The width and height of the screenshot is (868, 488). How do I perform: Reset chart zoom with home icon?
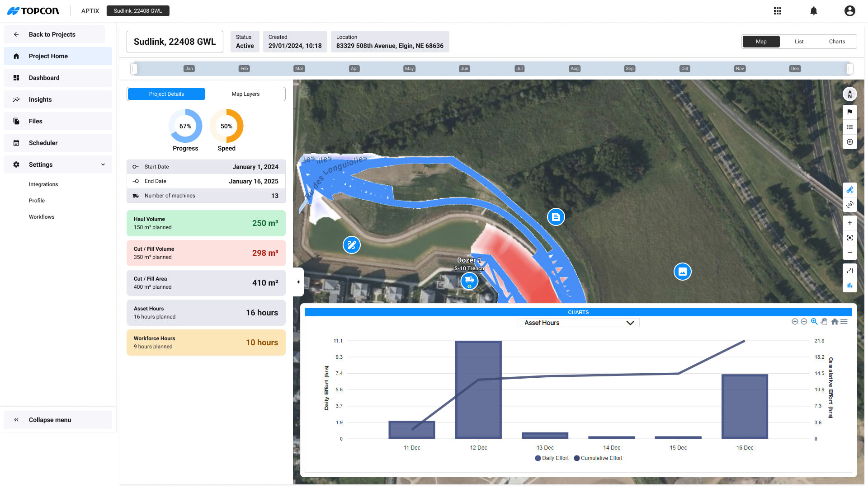835,322
